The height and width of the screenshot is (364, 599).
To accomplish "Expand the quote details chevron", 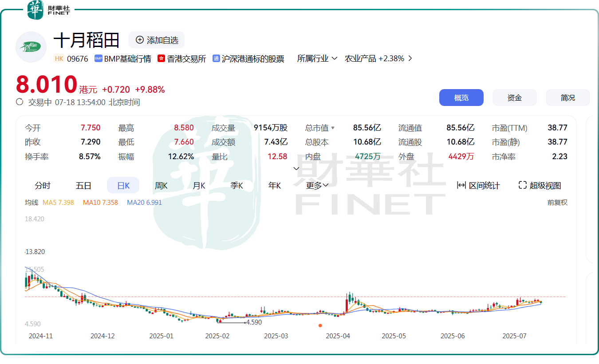I will click(296, 168).
